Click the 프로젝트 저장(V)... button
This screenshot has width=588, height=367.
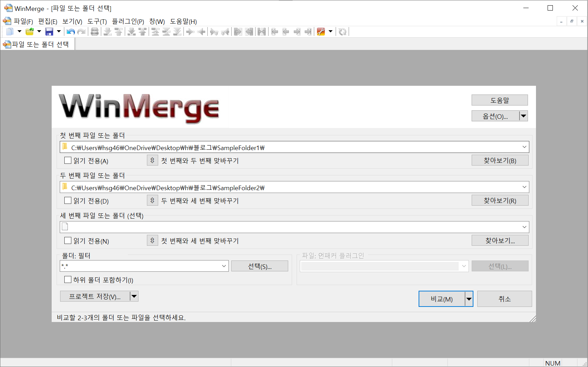95,296
